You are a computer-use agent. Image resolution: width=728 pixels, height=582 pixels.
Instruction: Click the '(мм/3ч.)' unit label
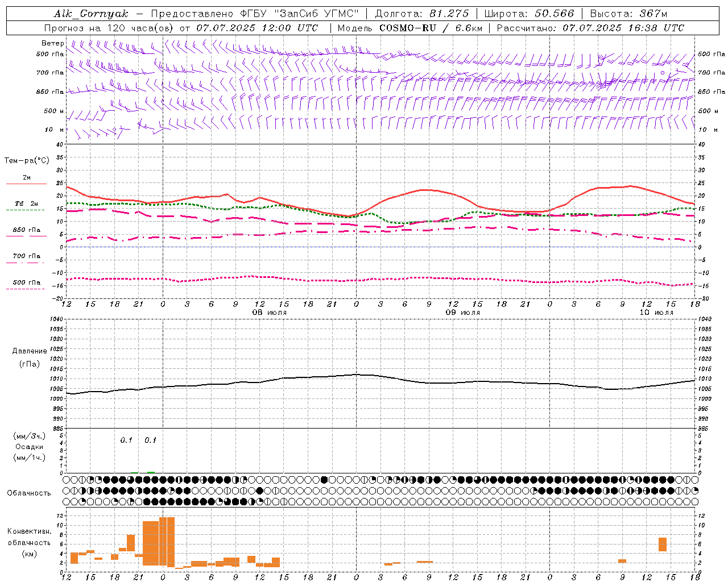pos(30,436)
